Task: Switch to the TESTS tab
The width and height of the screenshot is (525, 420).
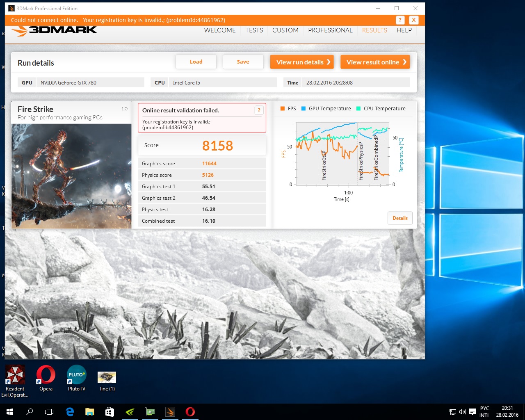Action: 254,30
